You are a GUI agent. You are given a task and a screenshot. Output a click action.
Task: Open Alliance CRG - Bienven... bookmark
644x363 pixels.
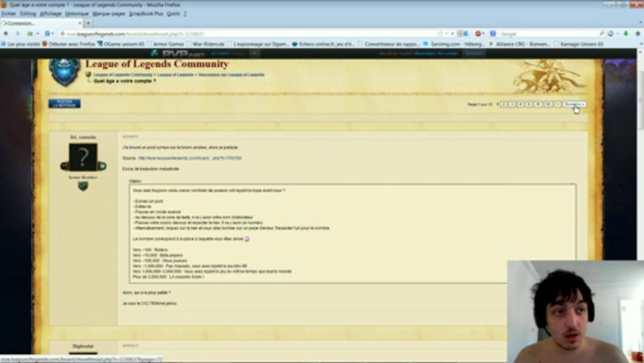tap(520, 44)
